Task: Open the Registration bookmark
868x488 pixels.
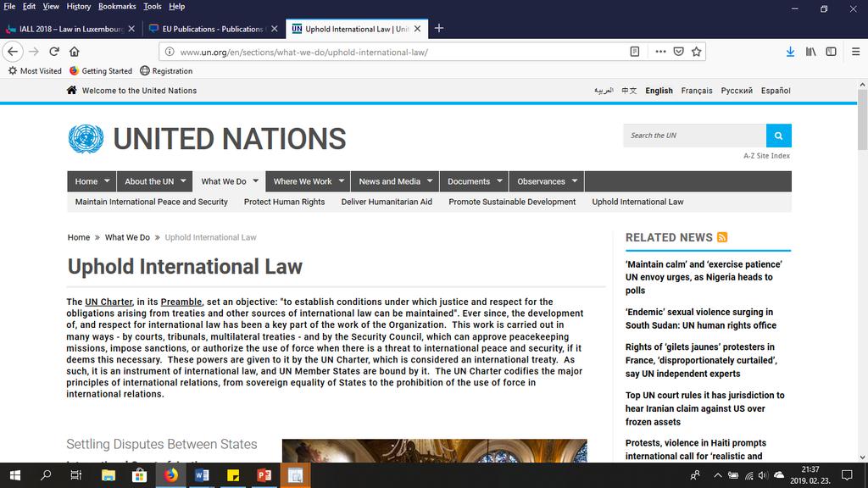Action: coord(166,71)
